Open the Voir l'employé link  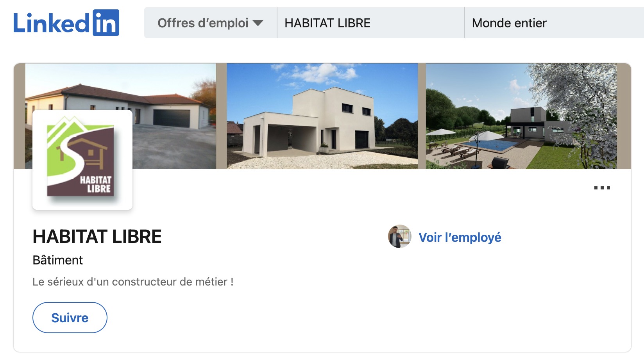point(460,237)
